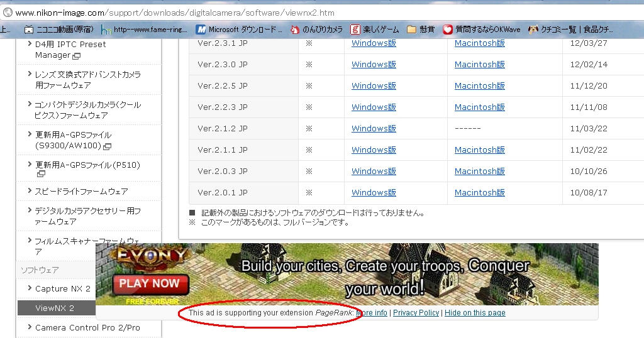The width and height of the screenshot is (644, 338).
Task: Download Windows版 for Ver.2.0.1 JP
Action: coord(374,192)
